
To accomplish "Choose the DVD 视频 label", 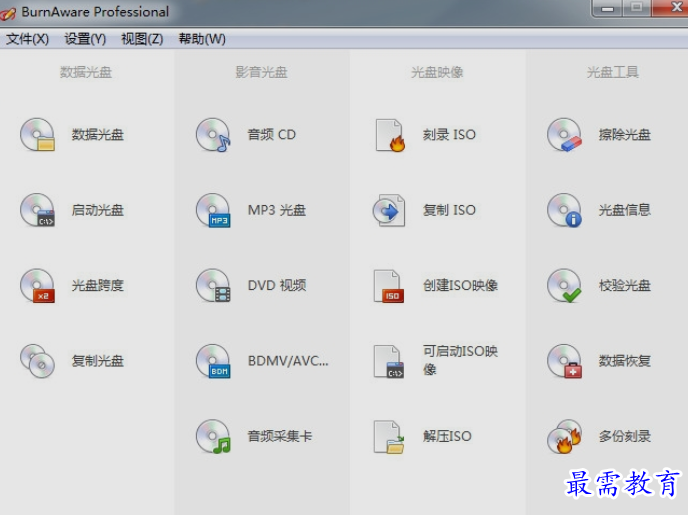I will coord(277,286).
